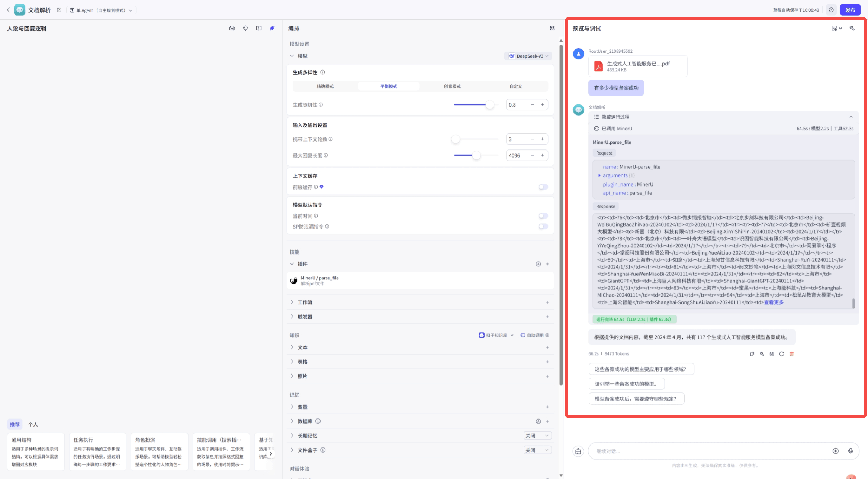This screenshot has height=479, width=868.
Task: Click the 生成随机性 slider handle
Action: [490, 105]
